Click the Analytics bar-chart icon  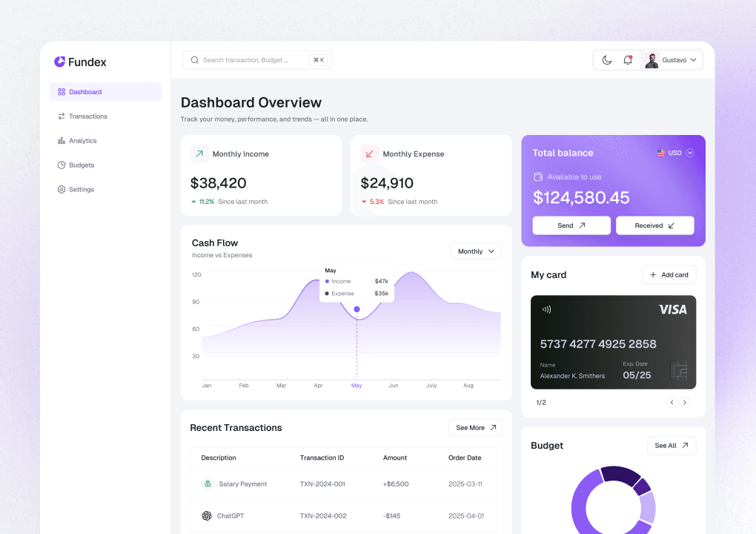61,140
